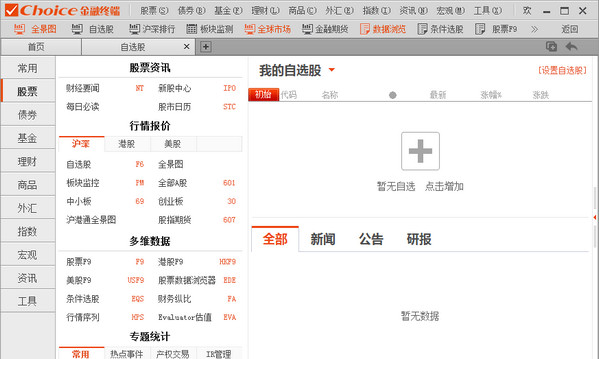The image size is (599, 373).
Task: Open the 理财(L) menu
Action: tap(265, 11)
